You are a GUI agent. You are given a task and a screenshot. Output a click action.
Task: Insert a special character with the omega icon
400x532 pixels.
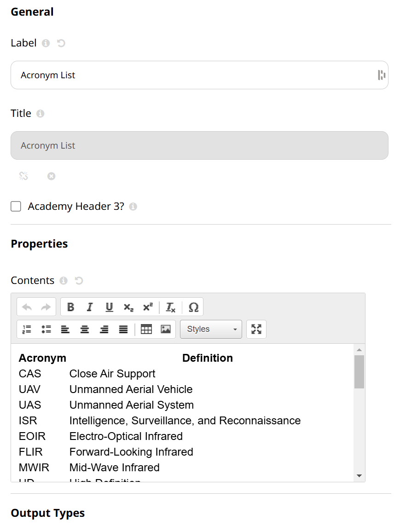click(x=194, y=307)
